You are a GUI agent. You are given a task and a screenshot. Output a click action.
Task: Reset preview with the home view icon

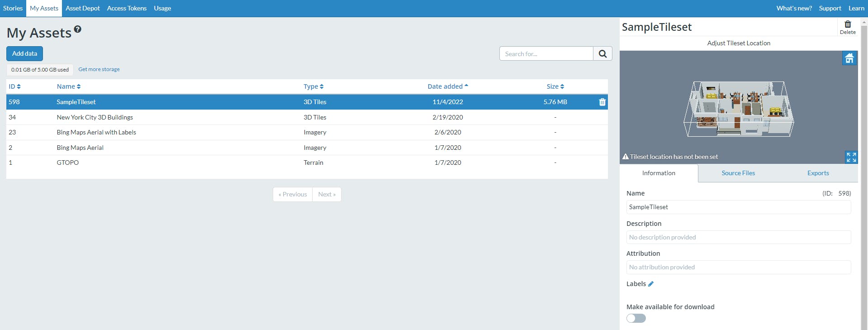(849, 58)
